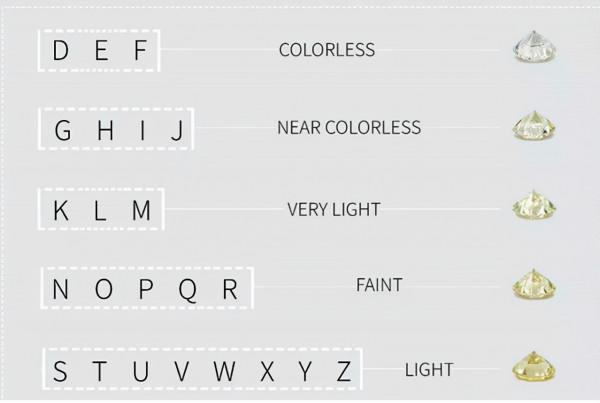Choose letter S in the light group
This screenshot has width=600, height=403.
60,372
